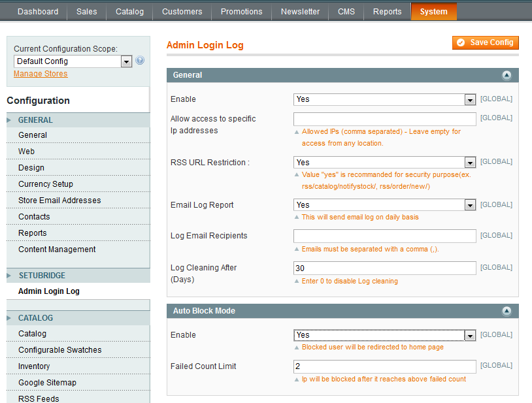Select Google Sitemap in the sidebar

tap(47, 383)
